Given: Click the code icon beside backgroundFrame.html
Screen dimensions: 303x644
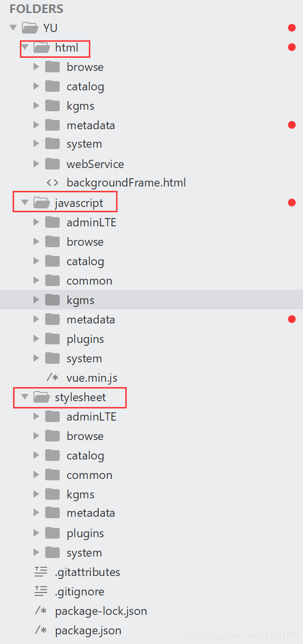Looking at the screenshot, I should tap(52, 183).
